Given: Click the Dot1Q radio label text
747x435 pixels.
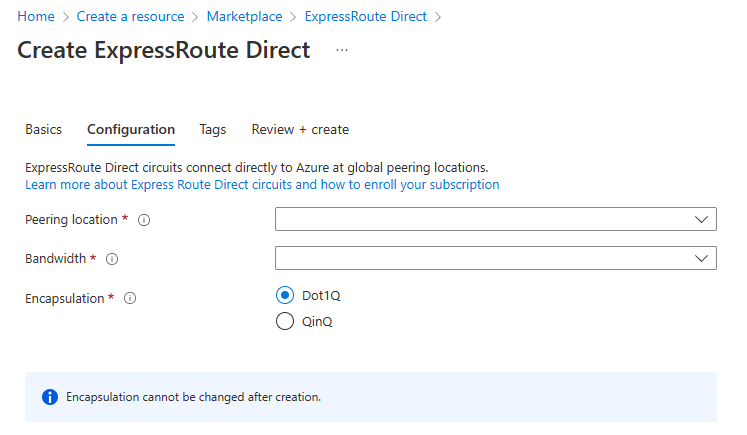Looking at the screenshot, I should coord(320,295).
